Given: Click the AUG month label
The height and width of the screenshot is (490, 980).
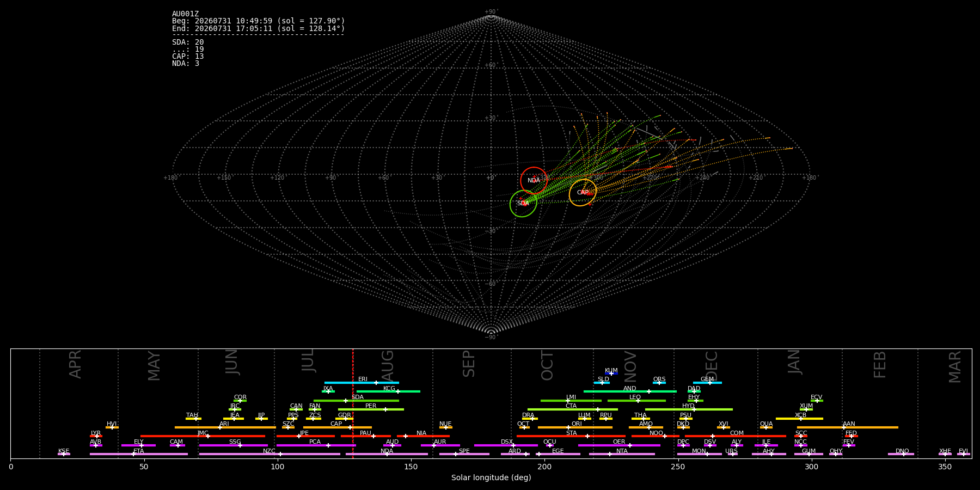Looking at the screenshot, I should coord(388,365).
